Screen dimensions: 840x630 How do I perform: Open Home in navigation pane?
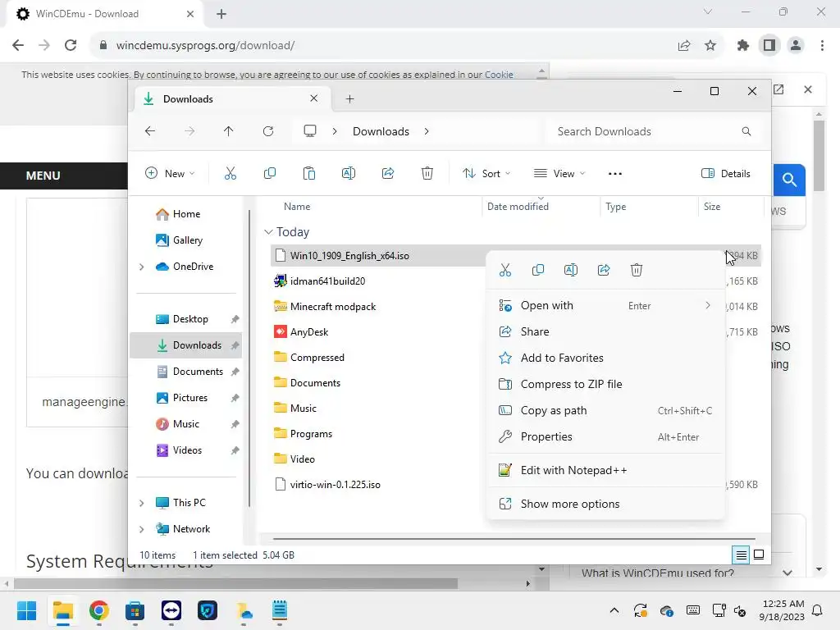(186, 214)
